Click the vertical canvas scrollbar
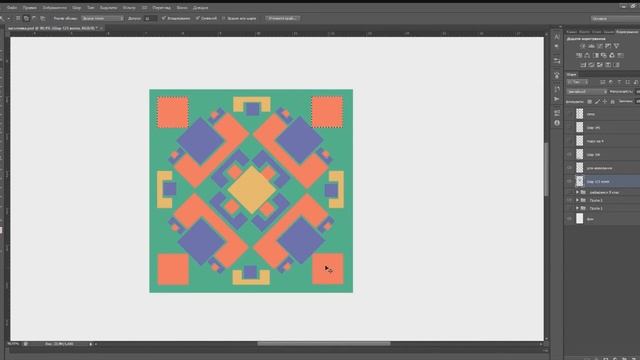Viewport: 640px width, 360px height. [x=546, y=169]
